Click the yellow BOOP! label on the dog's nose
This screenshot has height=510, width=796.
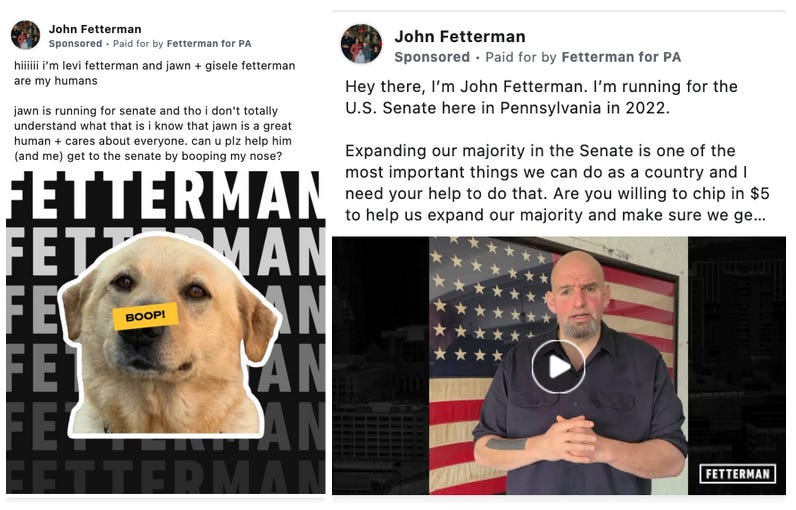tap(146, 316)
